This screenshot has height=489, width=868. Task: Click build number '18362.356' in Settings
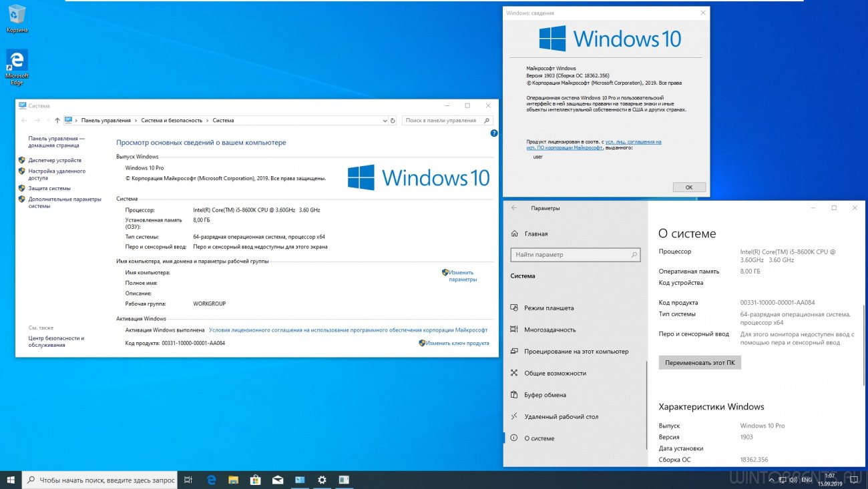(x=754, y=460)
